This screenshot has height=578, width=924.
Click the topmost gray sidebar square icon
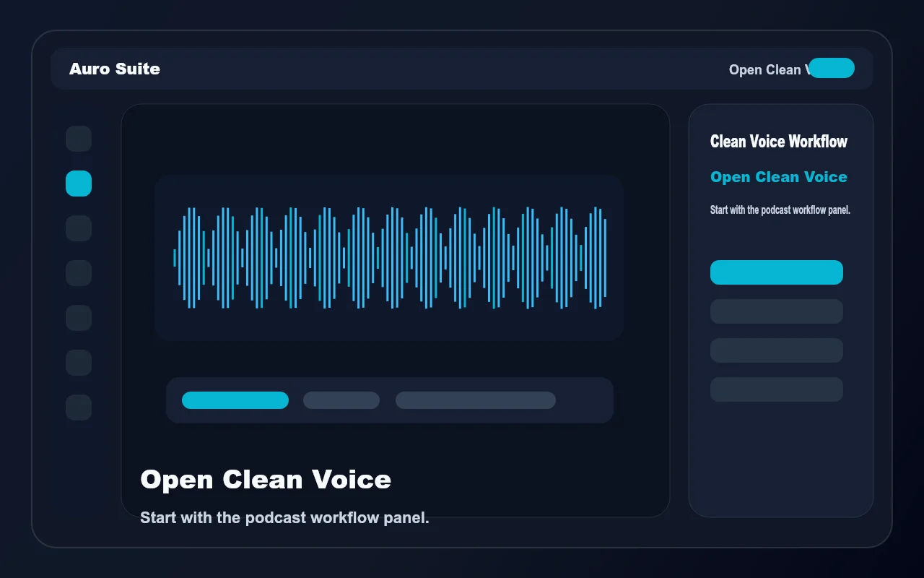(x=79, y=139)
